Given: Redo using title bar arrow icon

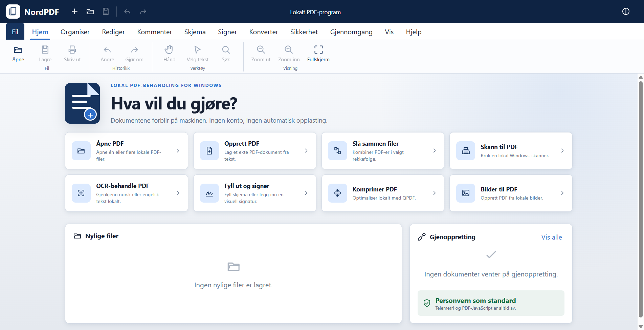Looking at the screenshot, I should coord(143,12).
